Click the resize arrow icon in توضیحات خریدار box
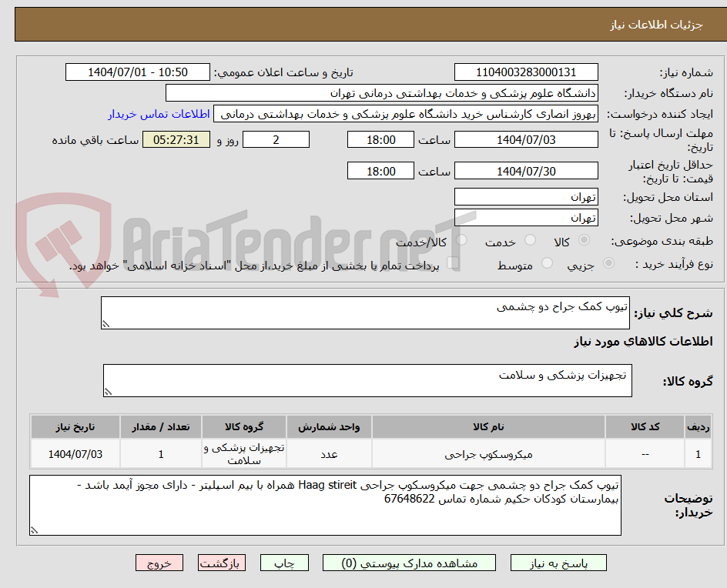Screen dimensions: 727x588 (x=36, y=530)
